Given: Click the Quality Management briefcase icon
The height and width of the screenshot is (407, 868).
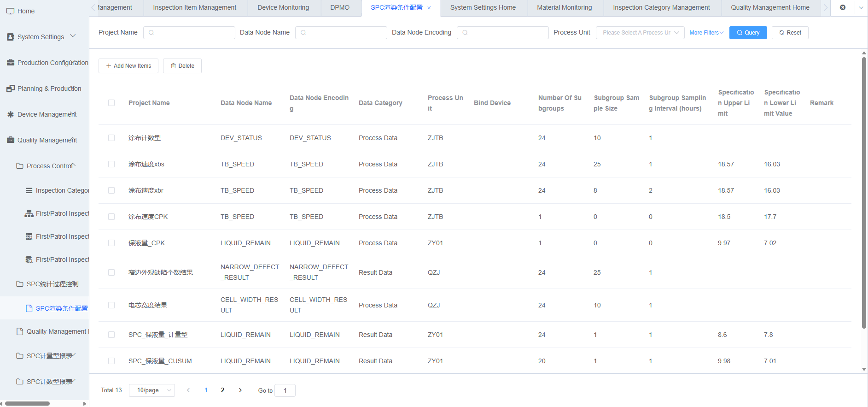Looking at the screenshot, I should [10, 140].
